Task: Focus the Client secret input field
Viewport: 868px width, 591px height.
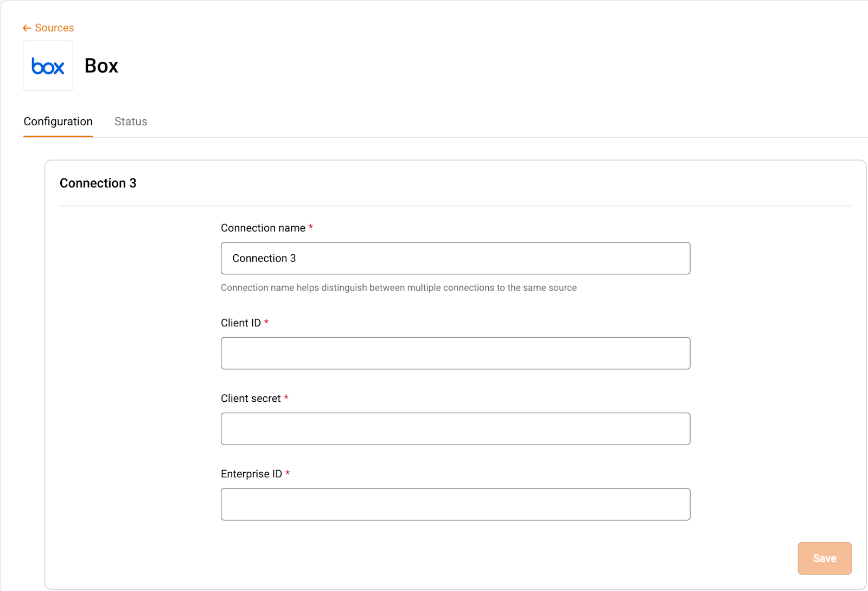Action: tap(455, 429)
